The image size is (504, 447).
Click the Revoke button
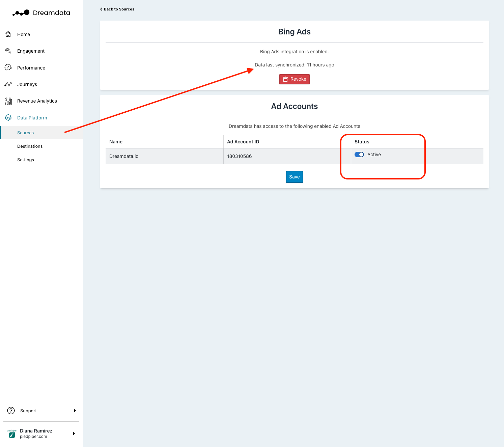tap(295, 79)
